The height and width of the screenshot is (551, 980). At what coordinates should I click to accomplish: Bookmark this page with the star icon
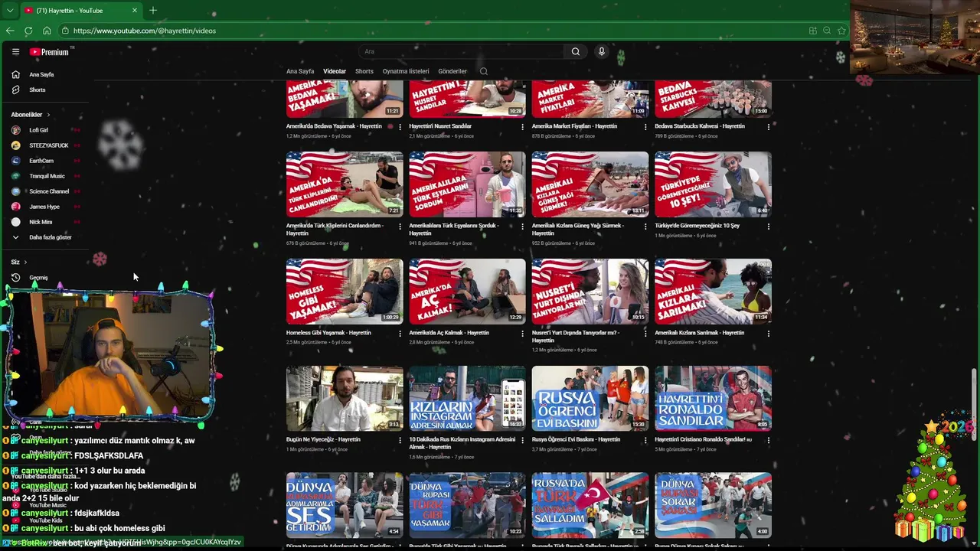[841, 31]
